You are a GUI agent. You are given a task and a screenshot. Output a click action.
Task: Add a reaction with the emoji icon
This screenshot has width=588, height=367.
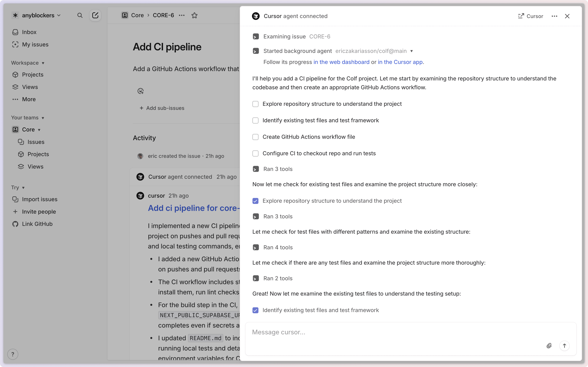(141, 91)
